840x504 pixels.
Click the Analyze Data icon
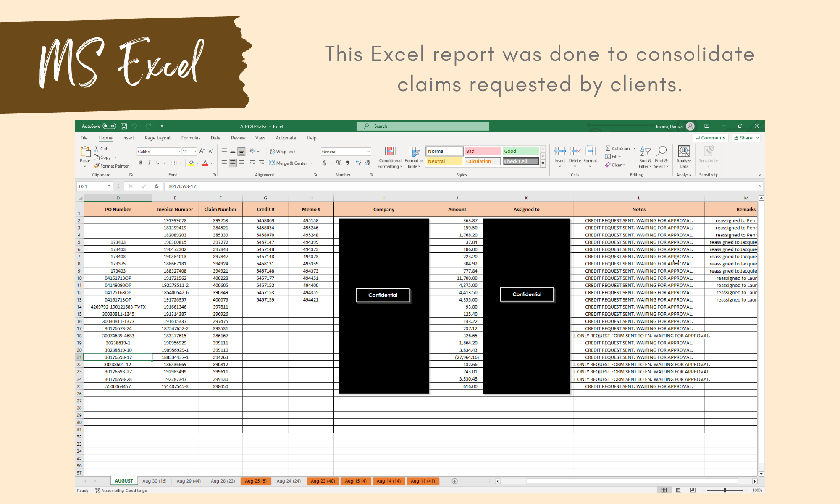pyautogui.click(x=684, y=152)
